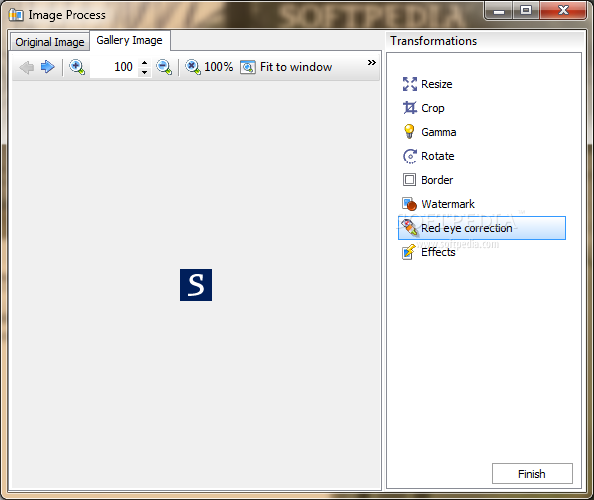This screenshot has width=594, height=500.
Task: Click the zoom out magnifier icon
Action: (164, 67)
